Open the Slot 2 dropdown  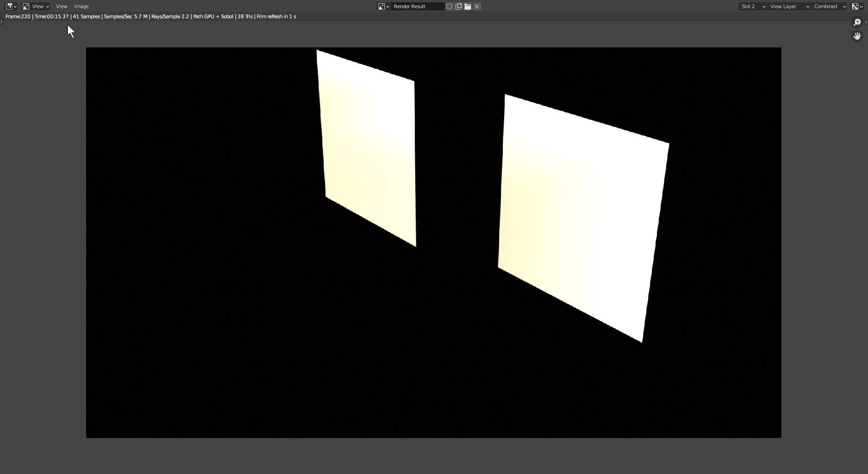click(x=753, y=6)
